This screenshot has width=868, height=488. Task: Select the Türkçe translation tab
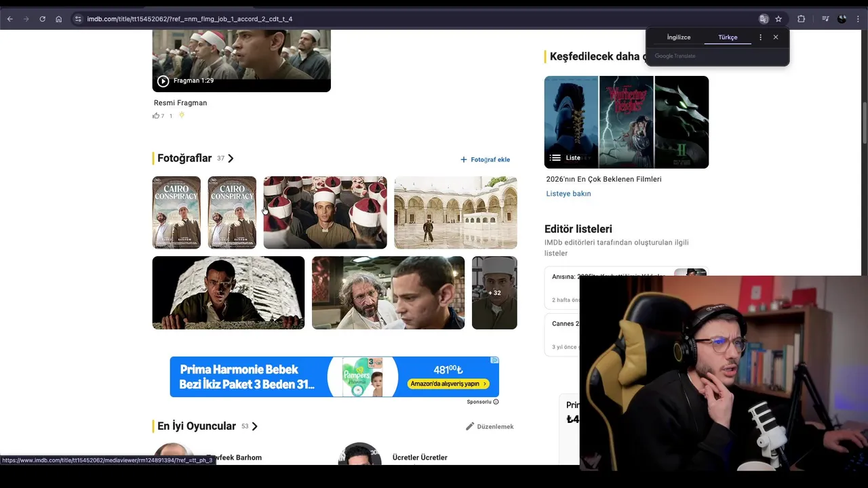(728, 37)
